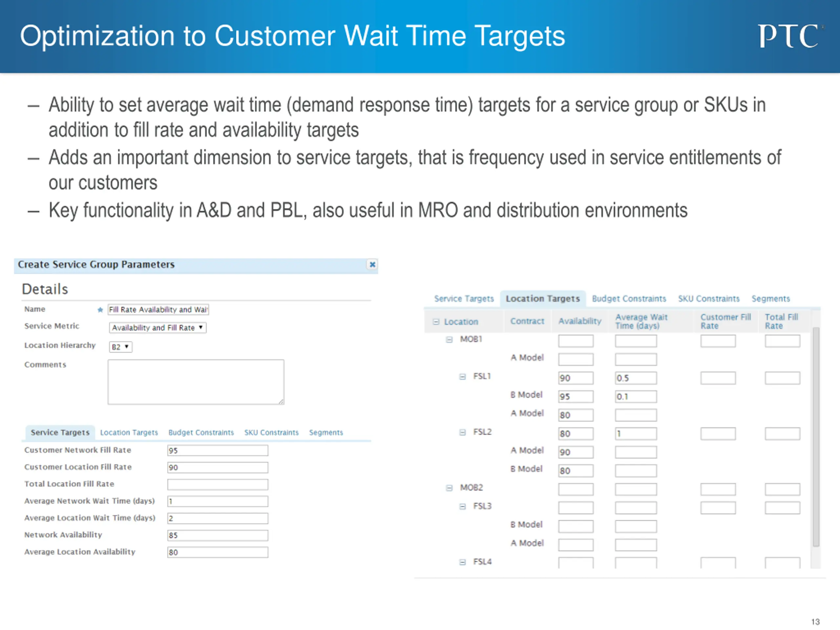Collapse the FSL1 tree node
840x630 pixels.
pos(462,377)
